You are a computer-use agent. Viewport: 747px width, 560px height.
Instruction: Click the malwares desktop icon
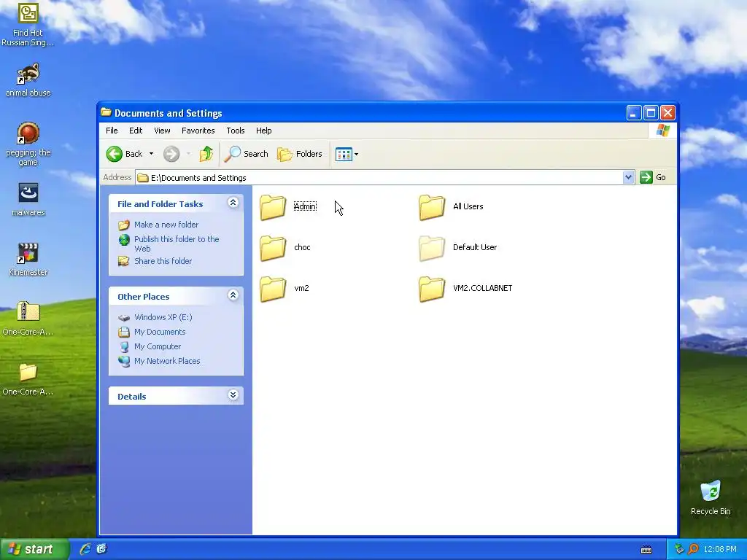coord(28,192)
